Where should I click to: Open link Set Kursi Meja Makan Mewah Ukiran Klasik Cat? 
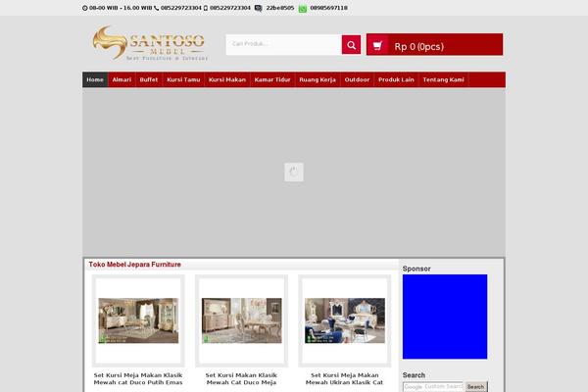(x=345, y=379)
